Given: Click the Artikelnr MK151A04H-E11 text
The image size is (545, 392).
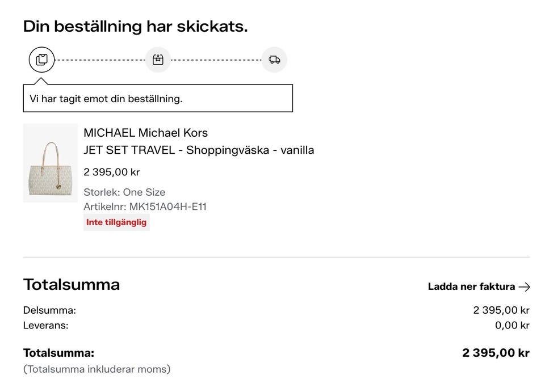Looking at the screenshot, I should [145, 206].
